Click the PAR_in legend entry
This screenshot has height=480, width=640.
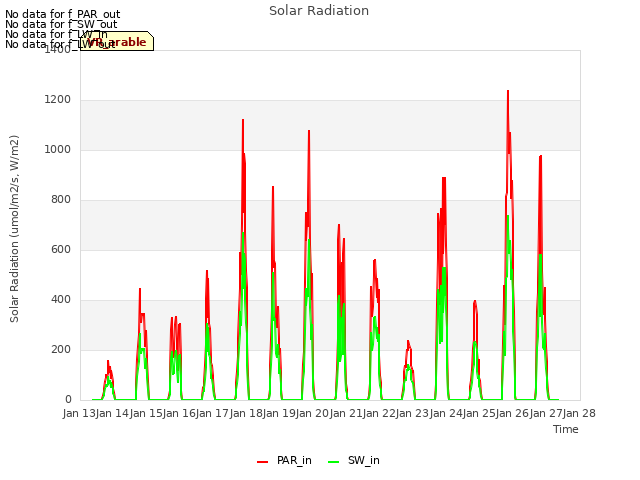pyautogui.click(x=284, y=460)
